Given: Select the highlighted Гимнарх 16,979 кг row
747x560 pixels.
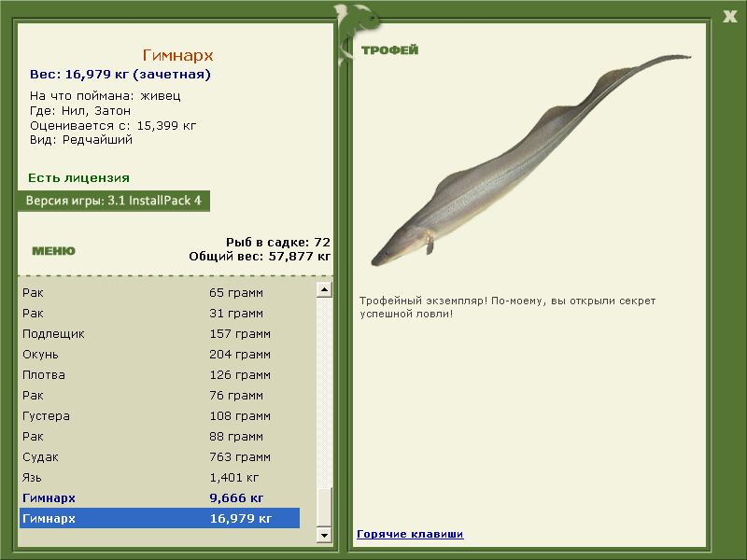Looking at the screenshot, I should pos(159,519).
